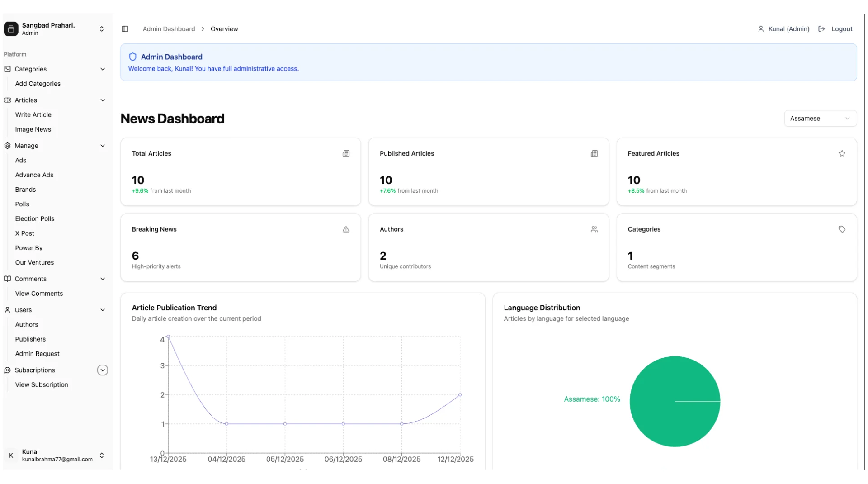Toggle the sidebar panel icon
This screenshot has width=868, height=484.
coord(125,29)
